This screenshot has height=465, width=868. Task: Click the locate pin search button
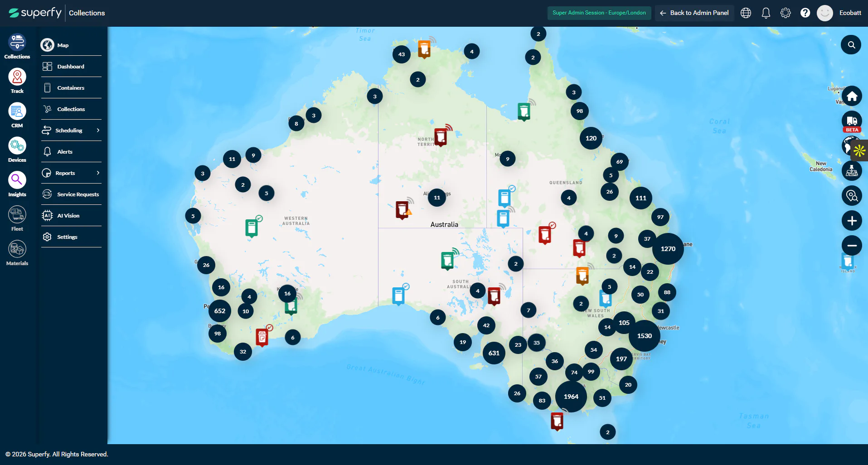[x=852, y=196]
